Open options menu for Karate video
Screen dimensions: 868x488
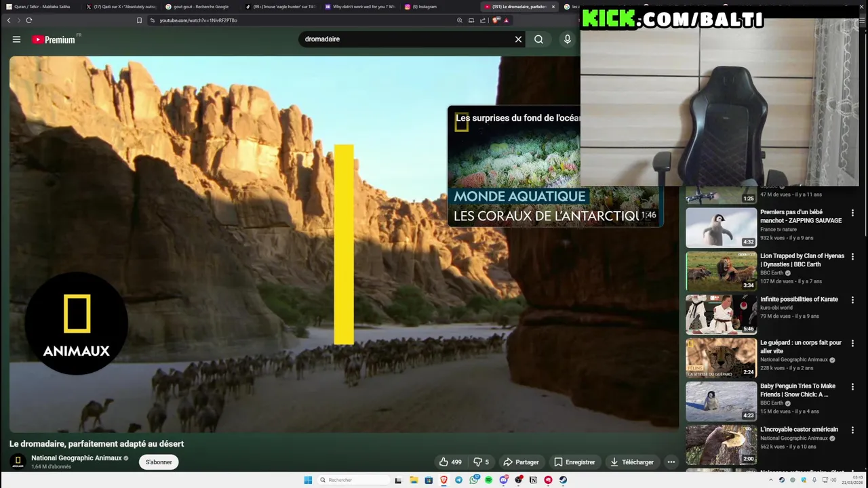coord(852,300)
